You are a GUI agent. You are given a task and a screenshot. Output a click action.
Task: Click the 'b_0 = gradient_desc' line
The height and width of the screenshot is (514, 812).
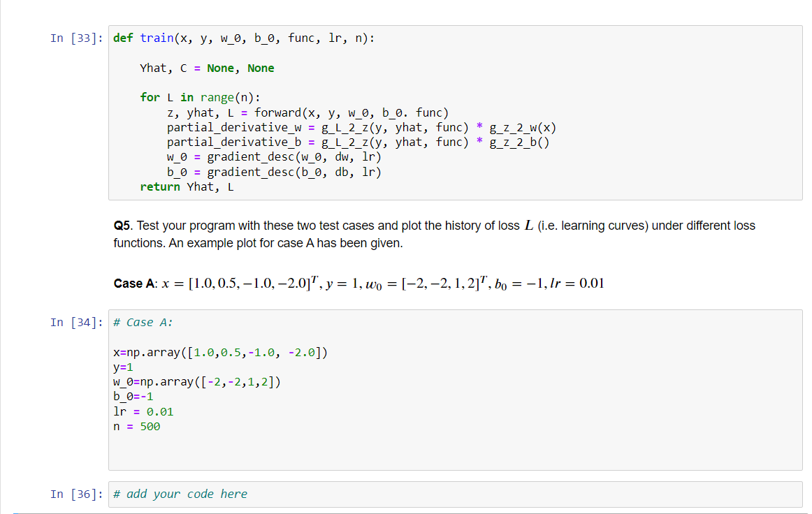(274, 172)
